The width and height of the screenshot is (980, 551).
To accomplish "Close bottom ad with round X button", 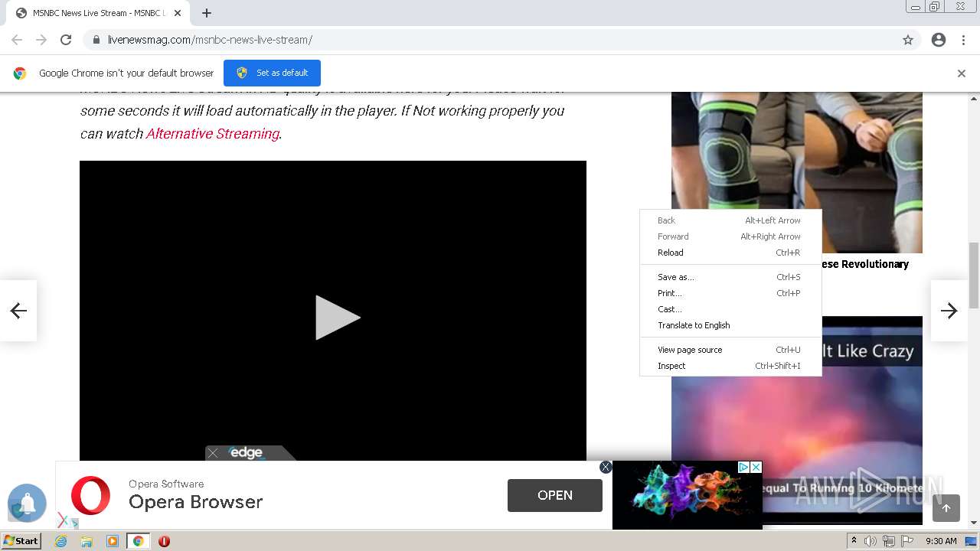I will point(606,467).
